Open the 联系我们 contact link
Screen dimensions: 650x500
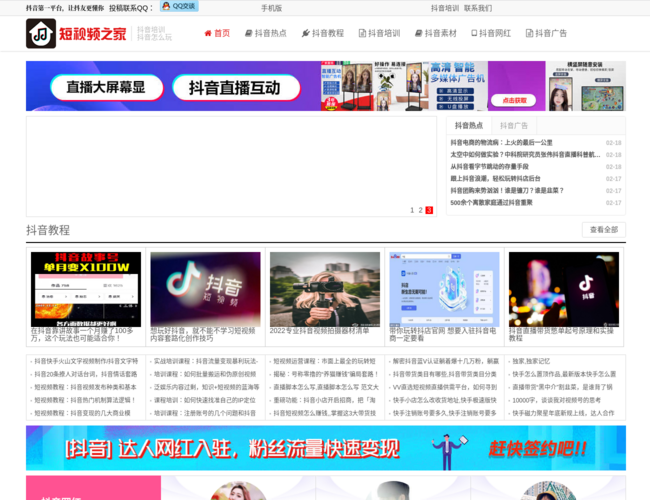478,8
